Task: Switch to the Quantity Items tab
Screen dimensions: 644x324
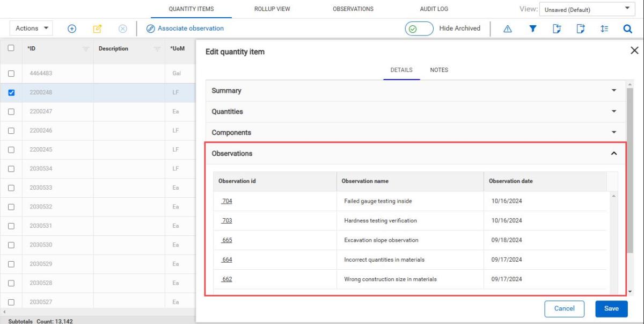Action: [191, 9]
